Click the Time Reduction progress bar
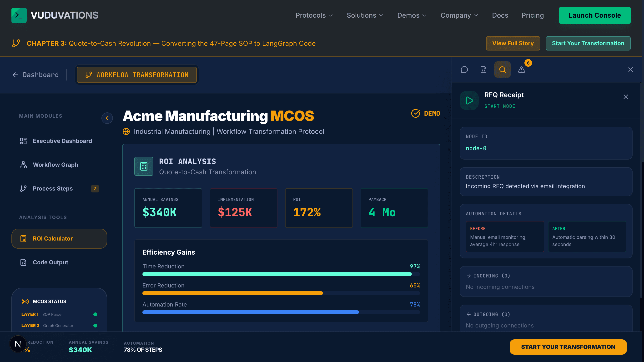The height and width of the screenshot is (362, 644). pos(281,274)
